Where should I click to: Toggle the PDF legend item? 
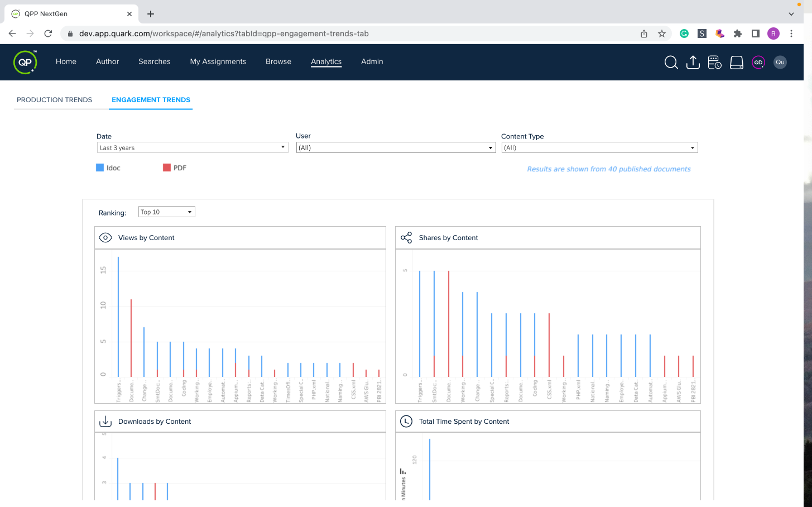point(175,168)
